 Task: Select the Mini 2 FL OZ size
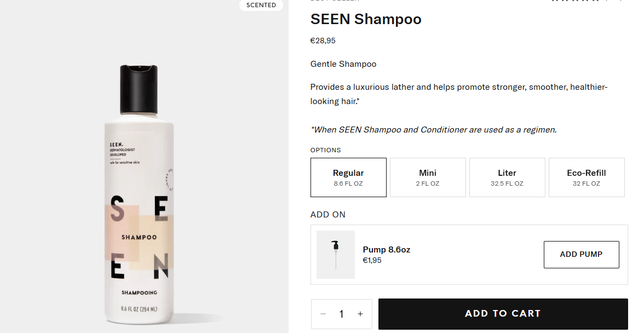coord(428,177)
